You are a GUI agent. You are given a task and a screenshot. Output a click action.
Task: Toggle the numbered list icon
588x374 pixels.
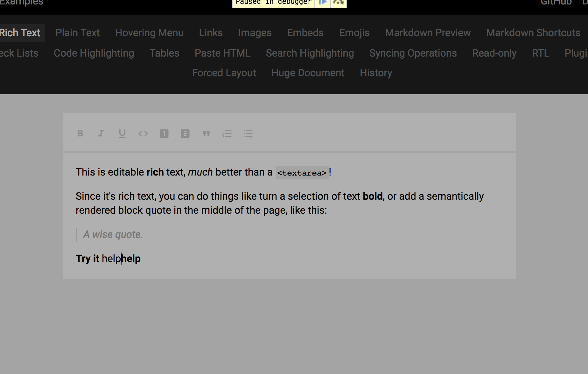coord(227,134)
